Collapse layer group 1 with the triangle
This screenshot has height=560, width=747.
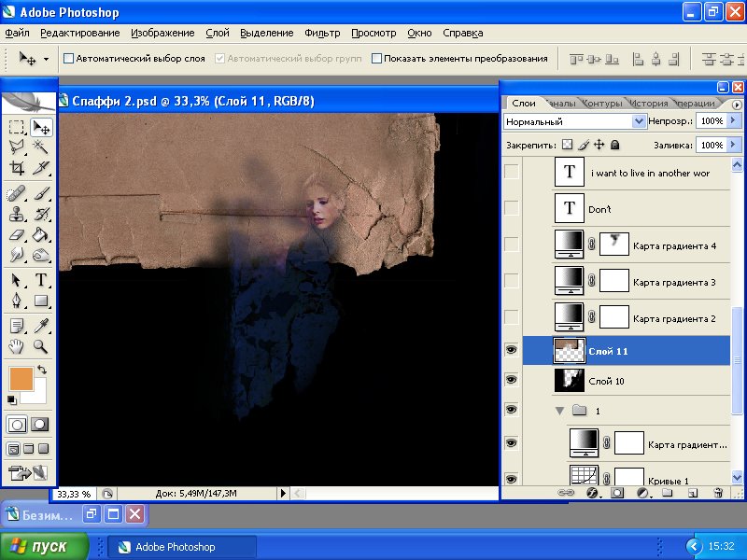559,411
